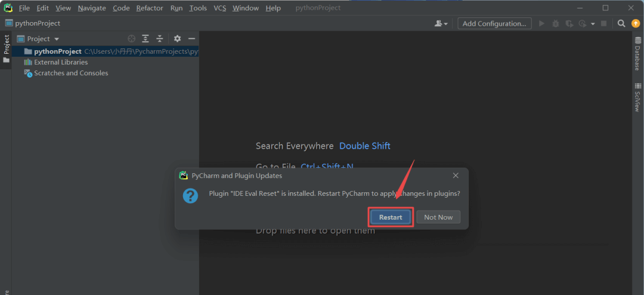Open the Refactor menu

[149, 8]
